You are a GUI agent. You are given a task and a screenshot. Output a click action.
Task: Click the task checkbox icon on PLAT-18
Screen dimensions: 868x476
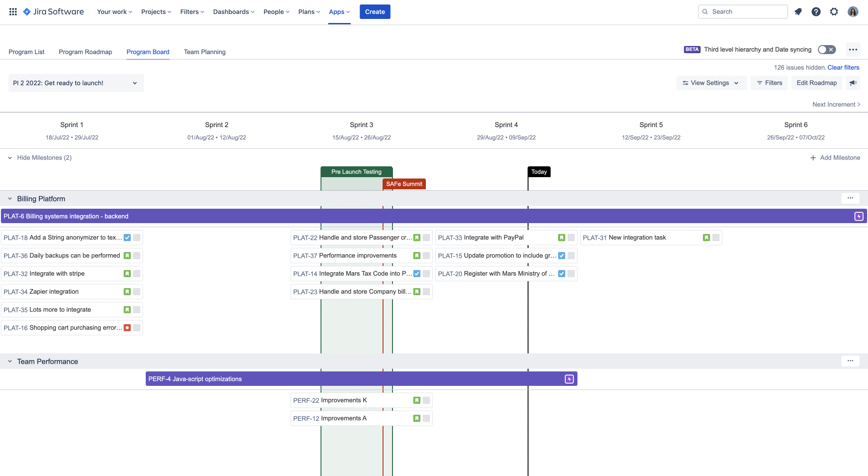coord(127,238)
